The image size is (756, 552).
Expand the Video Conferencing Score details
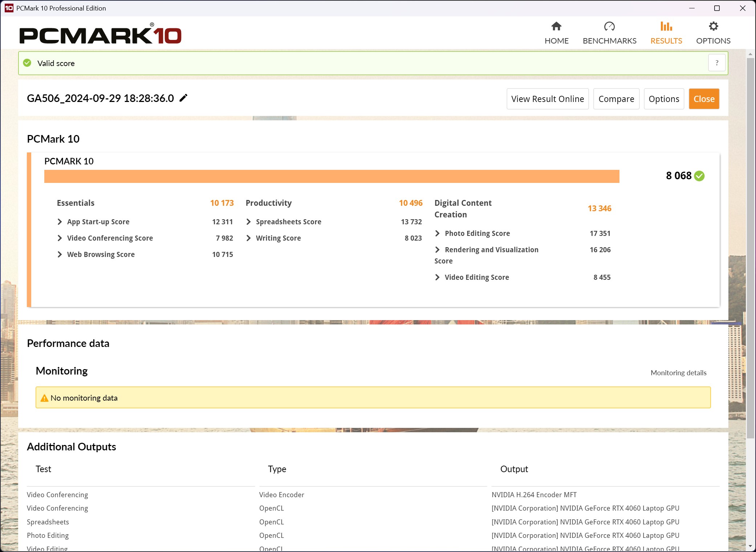(60, 238)
